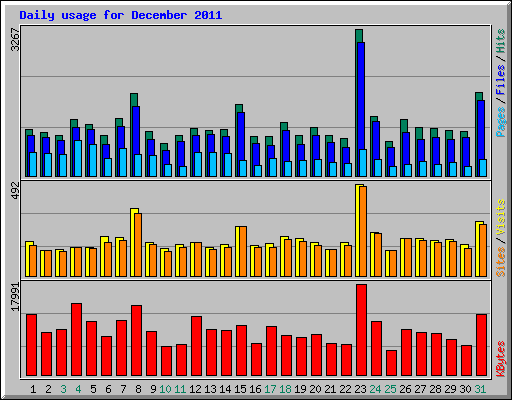The width and height of the screenshot is (512, 400).
Task: Click the 'Files' legend label
Action: coord(501,80)
